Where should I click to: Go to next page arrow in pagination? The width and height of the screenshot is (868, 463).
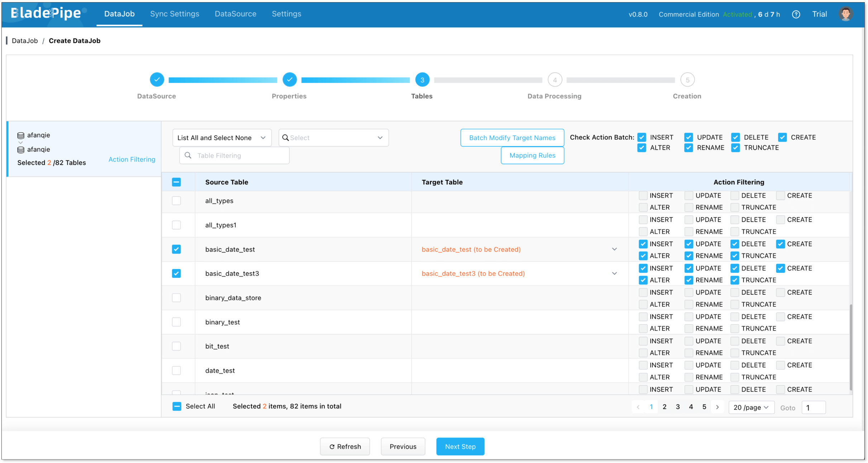tap(717, 407)
